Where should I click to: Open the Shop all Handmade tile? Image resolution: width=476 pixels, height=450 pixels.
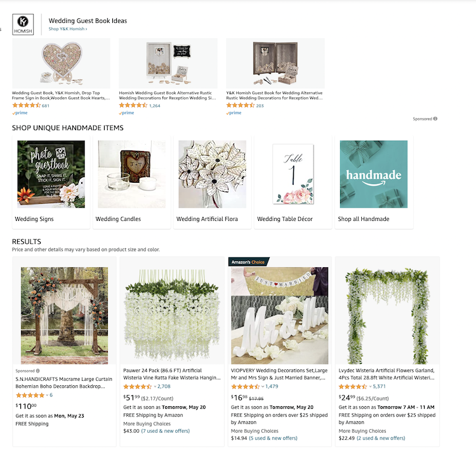(x=374, y=182)
